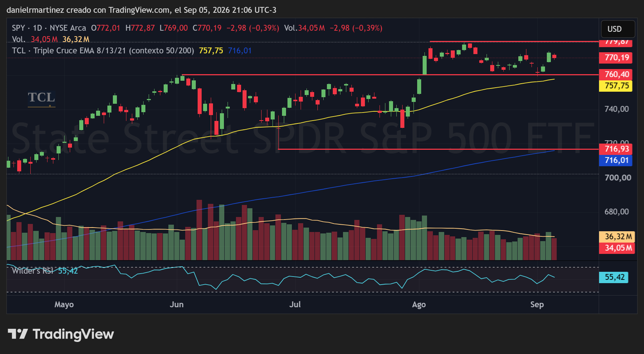Click the SPY · 1D · NYSE Arca symbol title
The width and height of the screenshot is (644, 354).
[x=49, y=28]
